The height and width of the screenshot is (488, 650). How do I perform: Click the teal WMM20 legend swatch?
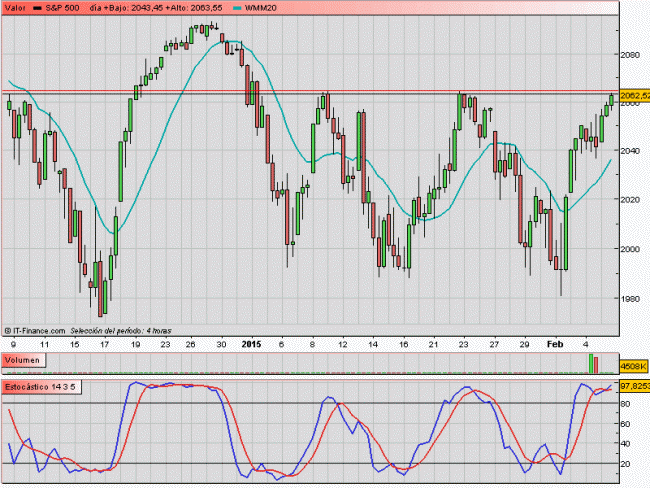tap(237, 8)
